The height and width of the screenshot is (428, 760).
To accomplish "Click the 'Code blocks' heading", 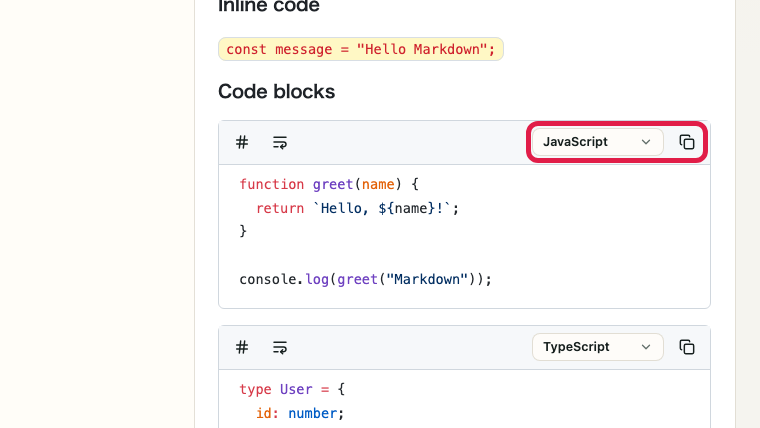I will 276,91.
